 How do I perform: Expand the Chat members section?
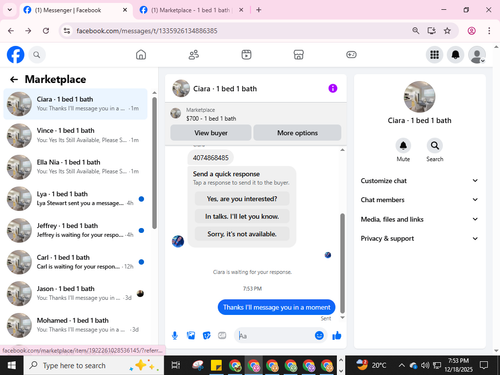click(419, 200)
